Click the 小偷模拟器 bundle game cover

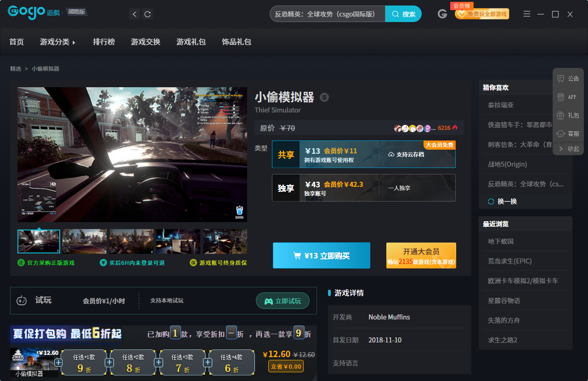(x=34, y=363)
